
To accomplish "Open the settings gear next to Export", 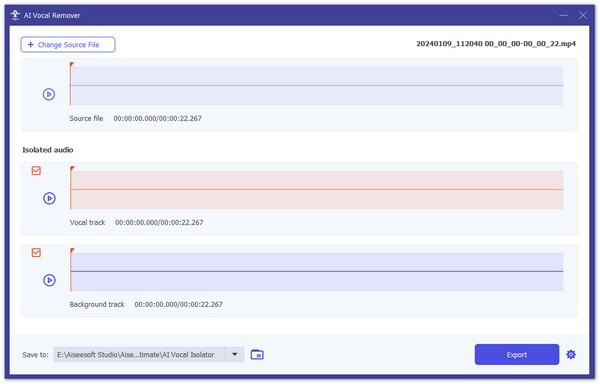I will click(571, 355).
